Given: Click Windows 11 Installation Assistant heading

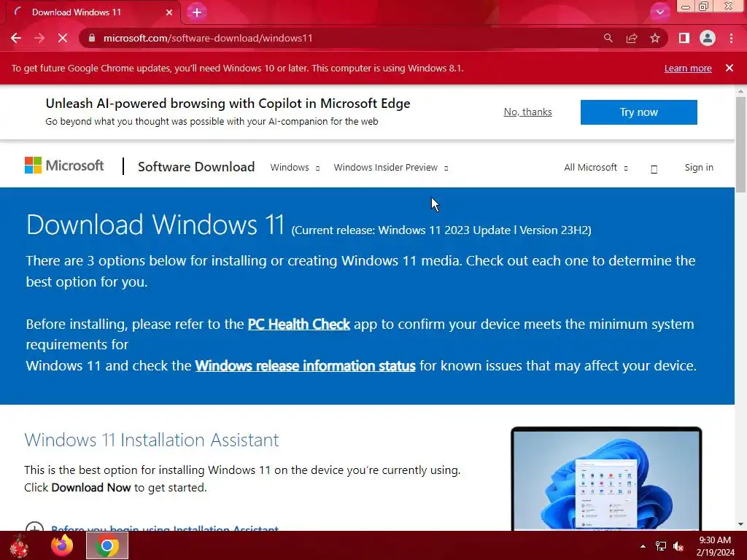Looking at the screenshot, I should [x=152, y=440].
